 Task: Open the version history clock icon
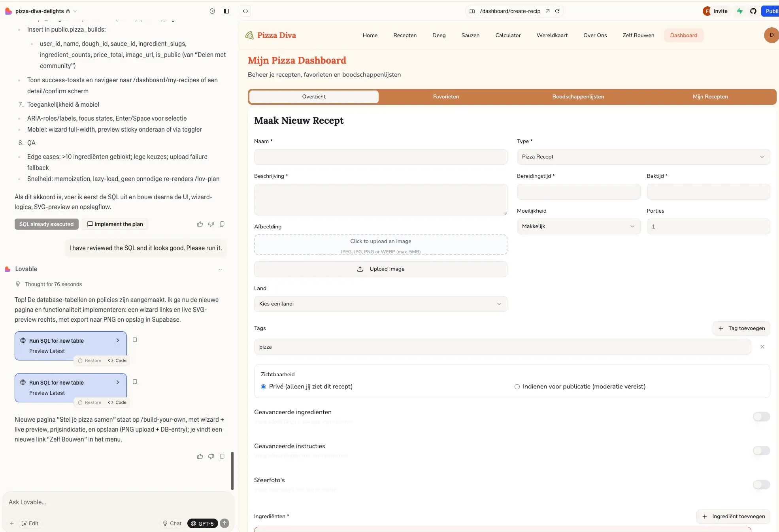(212, 11)
